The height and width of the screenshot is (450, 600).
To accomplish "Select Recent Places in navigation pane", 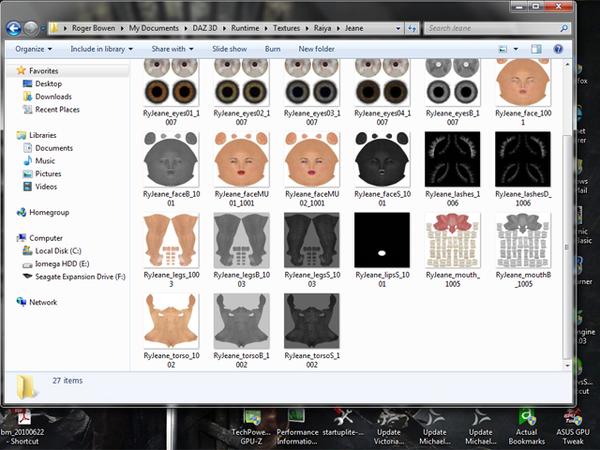I will (57, 109).
